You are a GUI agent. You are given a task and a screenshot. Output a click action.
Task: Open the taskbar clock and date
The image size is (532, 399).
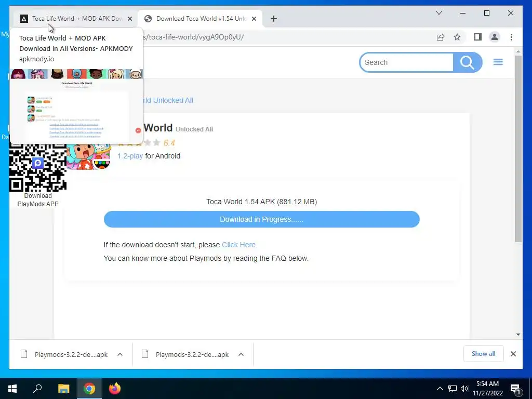pyautogui.click(x=487, y=389)
